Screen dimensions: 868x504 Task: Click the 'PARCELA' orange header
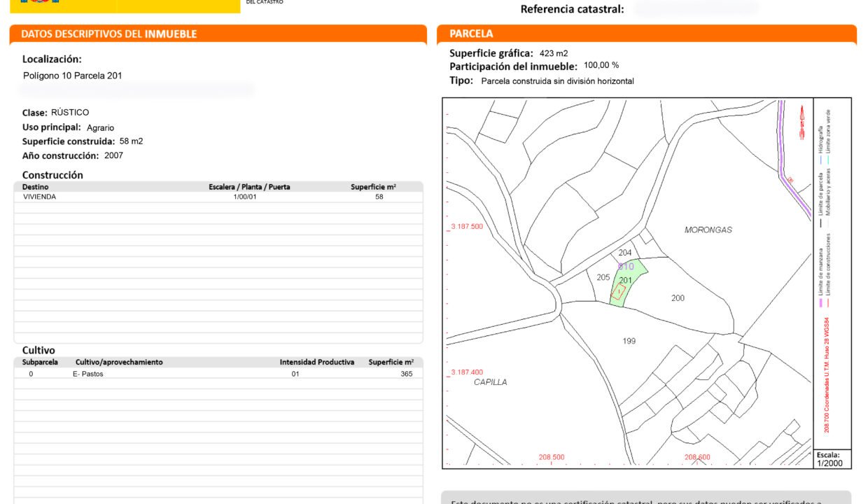[x=646, y=34]
